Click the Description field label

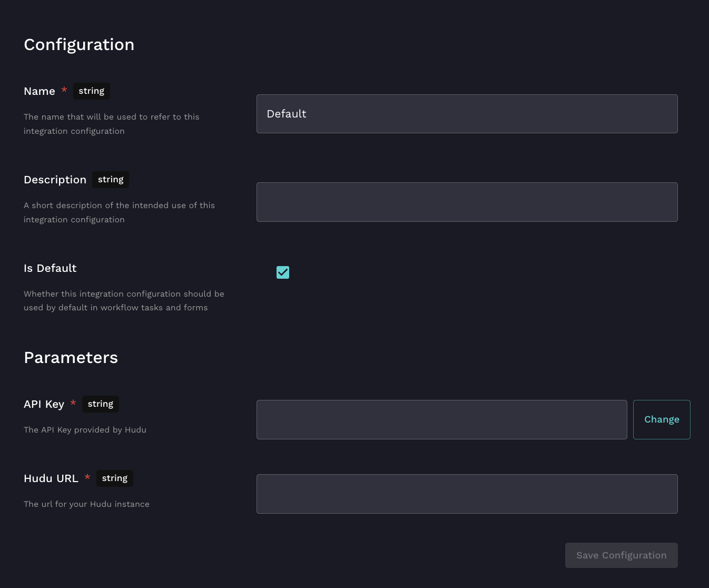click(55, 180)
